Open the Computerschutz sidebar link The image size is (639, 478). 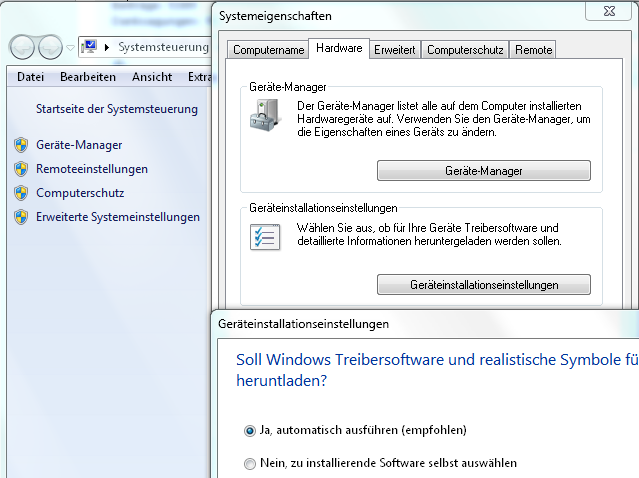80,193
